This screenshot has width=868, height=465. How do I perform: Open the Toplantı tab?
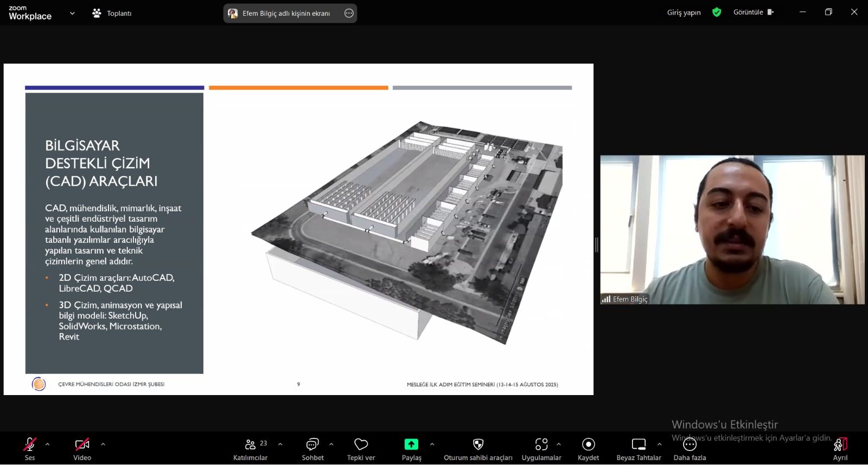pyautogui.click(x=112, y=14)
